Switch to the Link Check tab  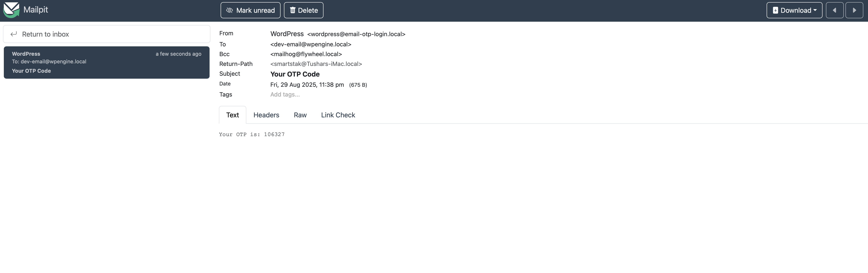[338, 115]
